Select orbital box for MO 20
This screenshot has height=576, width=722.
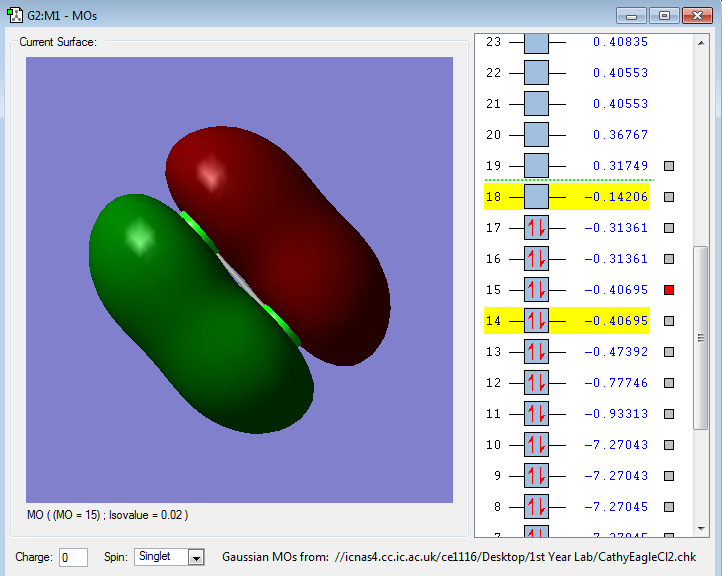click(536, 134)
